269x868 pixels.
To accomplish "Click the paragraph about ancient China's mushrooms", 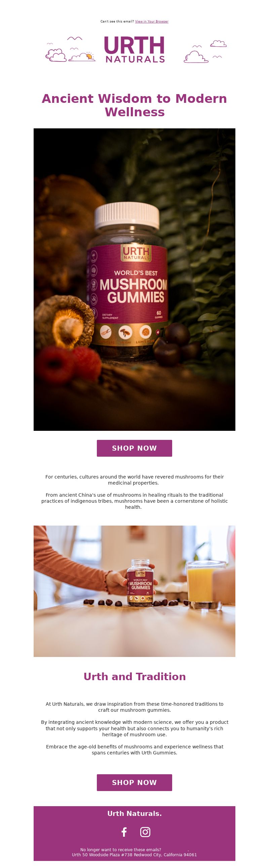I will point(134,501).
